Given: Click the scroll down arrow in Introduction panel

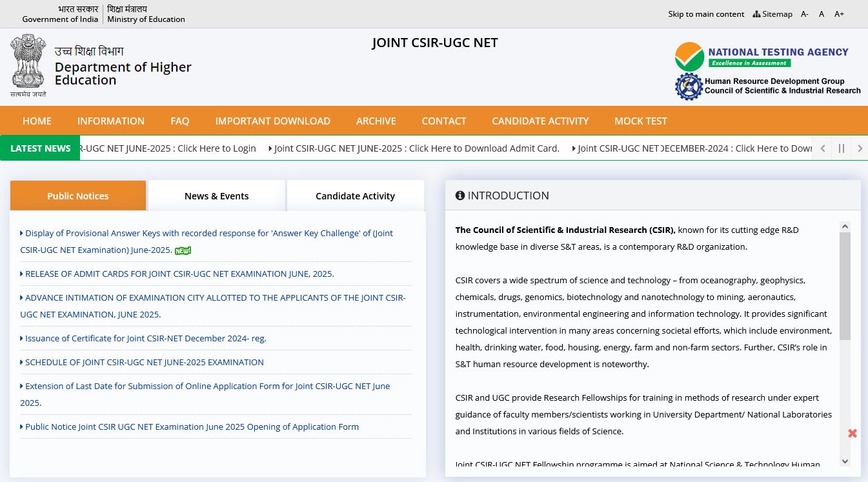Looking at the screenshot, I should [x=845, y=461].
